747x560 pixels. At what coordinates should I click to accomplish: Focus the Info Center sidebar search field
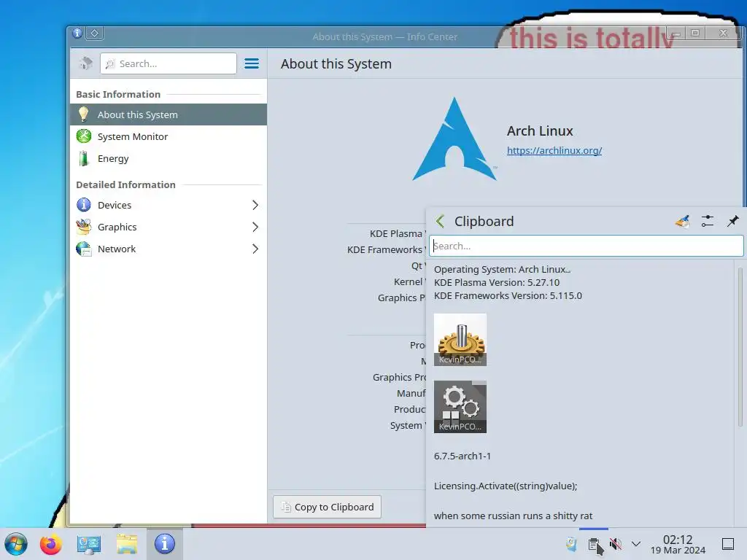click(x=169, y=63)
